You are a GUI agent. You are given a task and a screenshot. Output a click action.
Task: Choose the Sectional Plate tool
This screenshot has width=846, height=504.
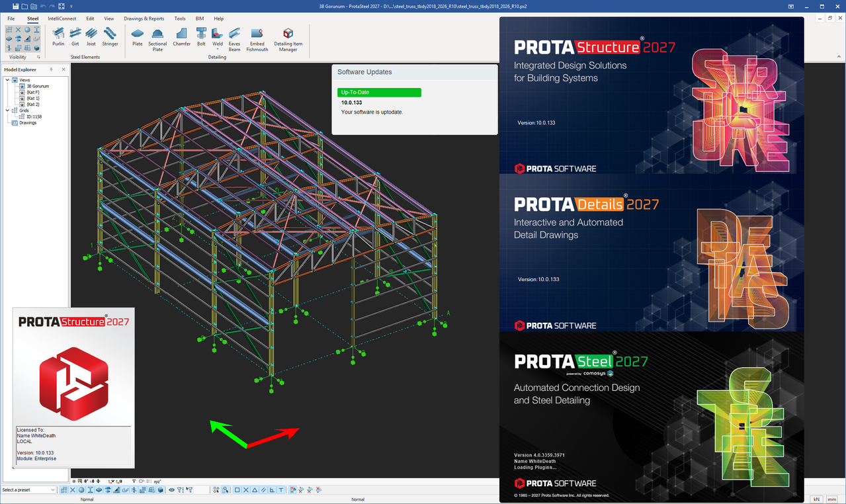coord(157,40)
